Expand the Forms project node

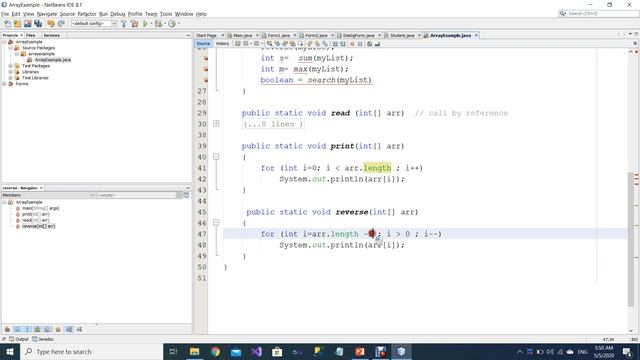pyautogui.click(x=4, y=84)
